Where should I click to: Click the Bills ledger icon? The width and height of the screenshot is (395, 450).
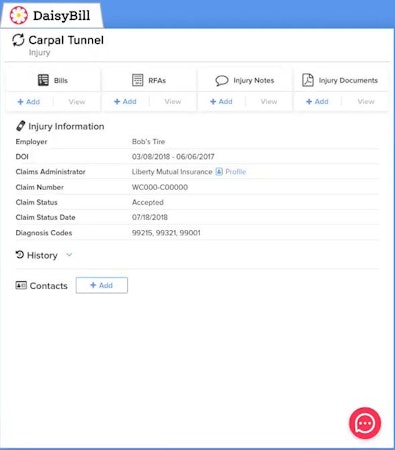pyautogui.click(x=43, y=80)
